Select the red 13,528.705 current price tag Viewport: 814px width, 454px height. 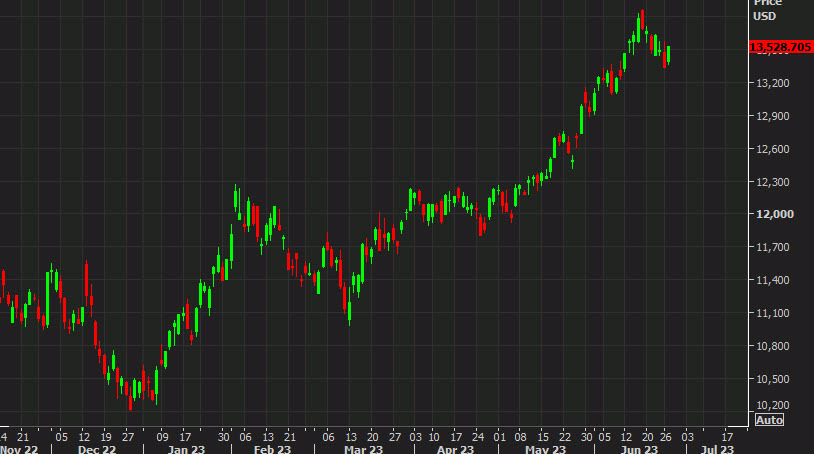pos(781,47)
